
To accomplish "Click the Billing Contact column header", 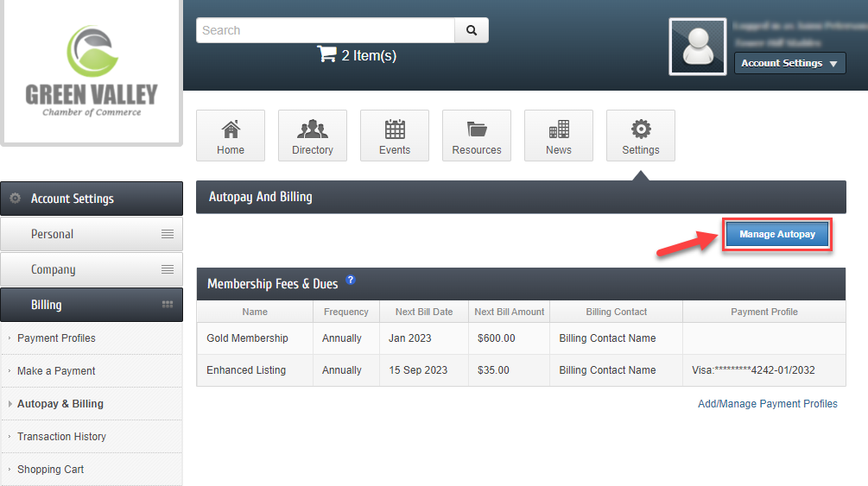I will [x=616, y=312].
